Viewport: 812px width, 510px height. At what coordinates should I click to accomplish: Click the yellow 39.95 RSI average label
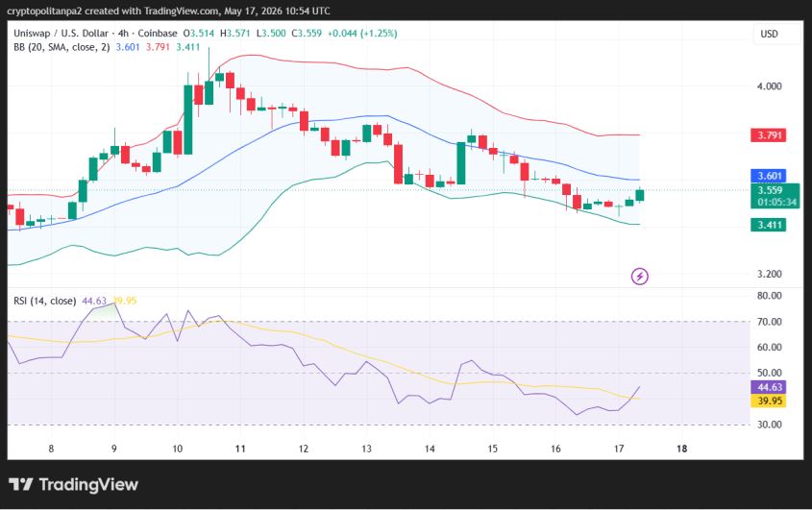pyautogui.click(x=769, y=401)
